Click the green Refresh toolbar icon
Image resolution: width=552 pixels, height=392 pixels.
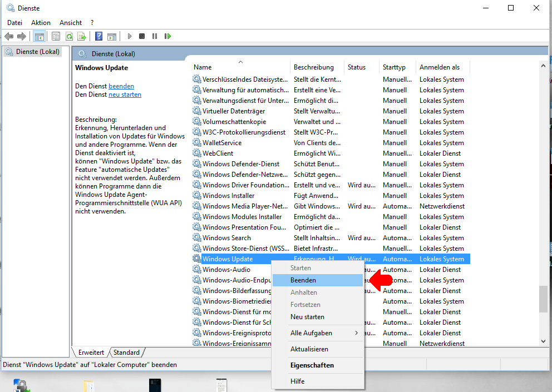(x=70, y=36)
